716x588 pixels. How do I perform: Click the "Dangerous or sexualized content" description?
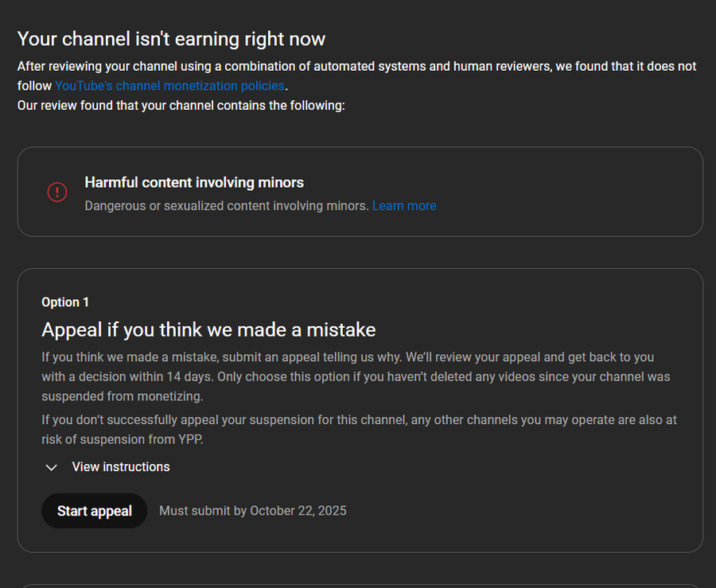pyautogui.click(x=227, y=206)
